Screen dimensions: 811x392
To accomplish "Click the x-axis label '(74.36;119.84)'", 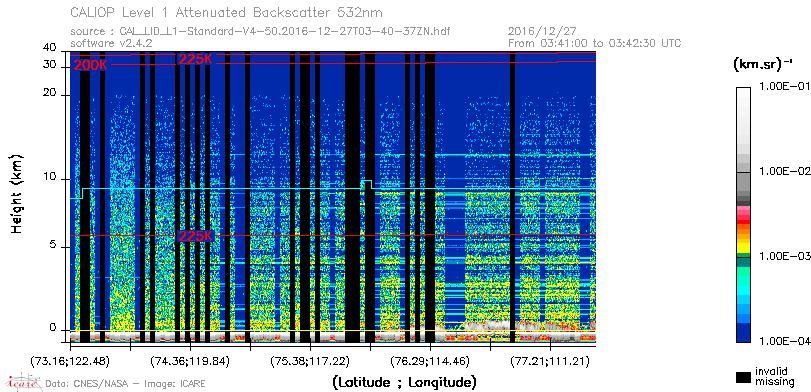I will (190, 361).
